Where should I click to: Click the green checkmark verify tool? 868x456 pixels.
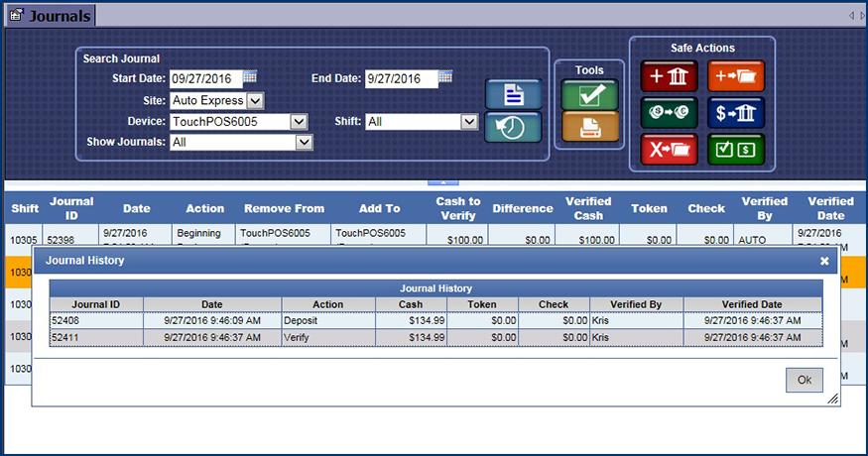[x=589, y=94]
